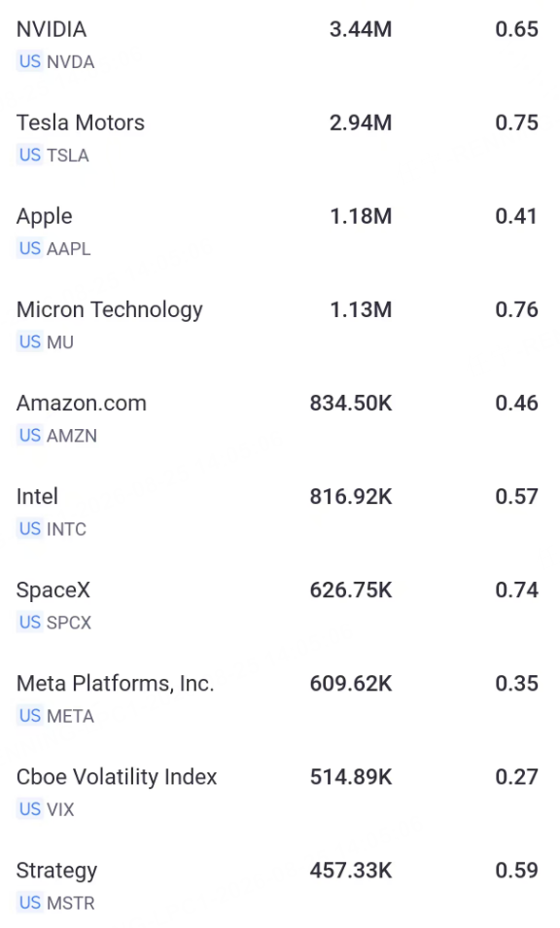560x928 pixels.
Task: Open Meta Platforms, Inc. entry
Action: (280, 699)
